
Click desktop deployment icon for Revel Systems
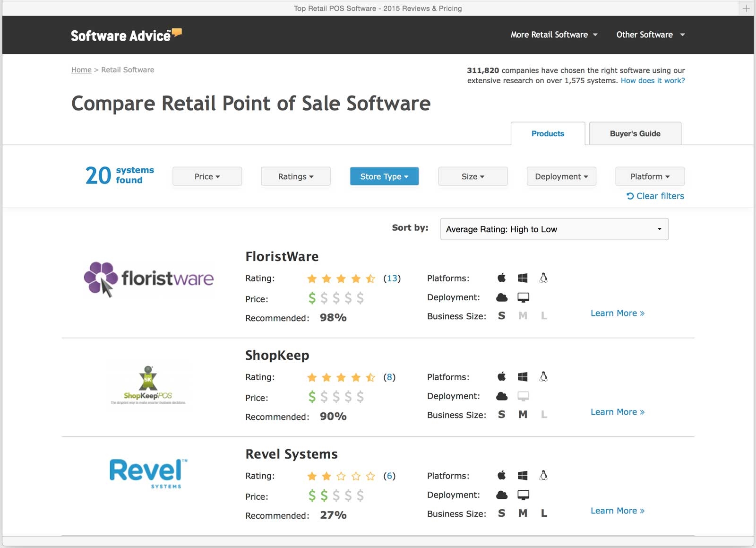click(523, 495)
